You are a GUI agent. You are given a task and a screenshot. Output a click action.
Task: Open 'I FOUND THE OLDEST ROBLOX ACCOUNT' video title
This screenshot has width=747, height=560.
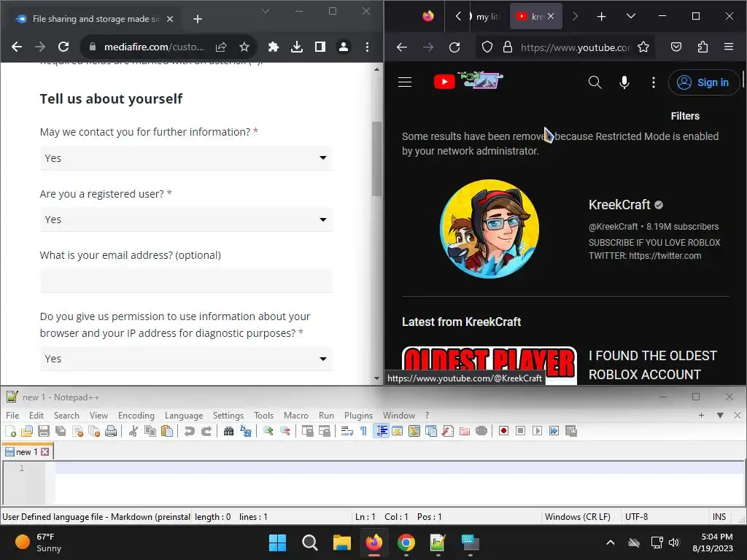coord(653,365)
